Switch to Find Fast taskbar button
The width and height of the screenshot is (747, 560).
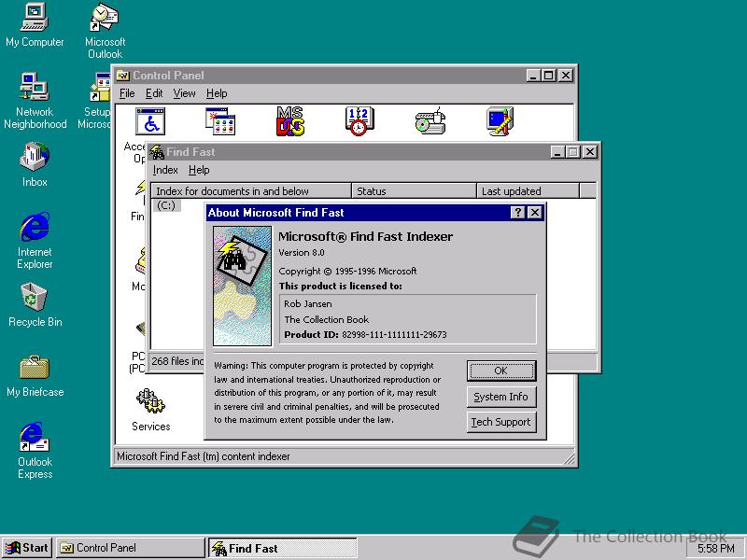point(283,548)
